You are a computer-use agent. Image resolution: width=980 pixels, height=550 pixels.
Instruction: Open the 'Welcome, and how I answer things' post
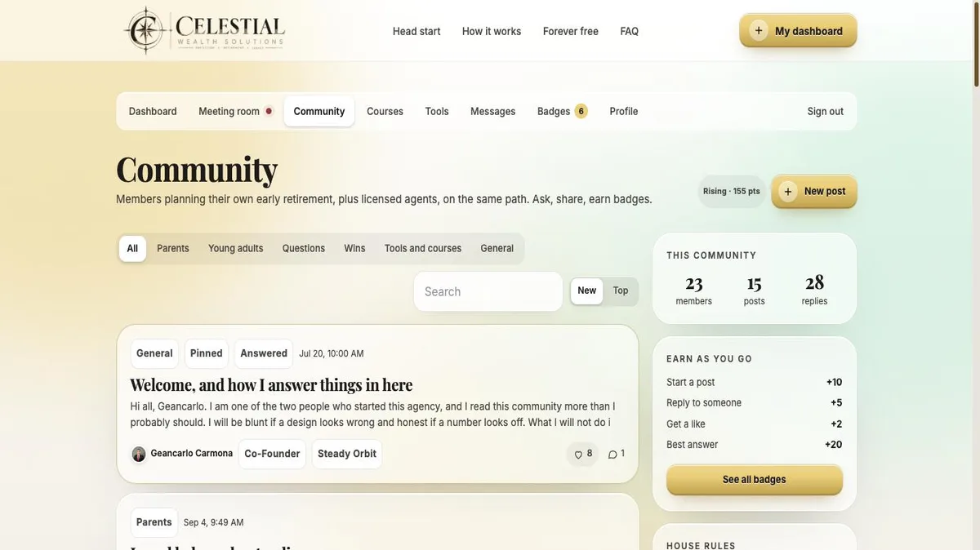coord(271,384)
